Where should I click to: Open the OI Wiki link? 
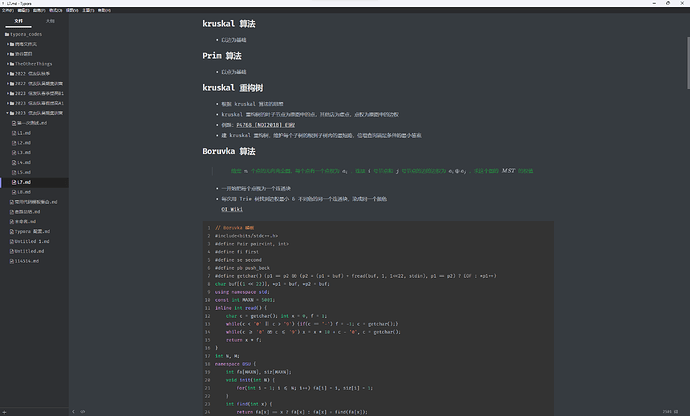pyautogui.click(x=232, y=209)
